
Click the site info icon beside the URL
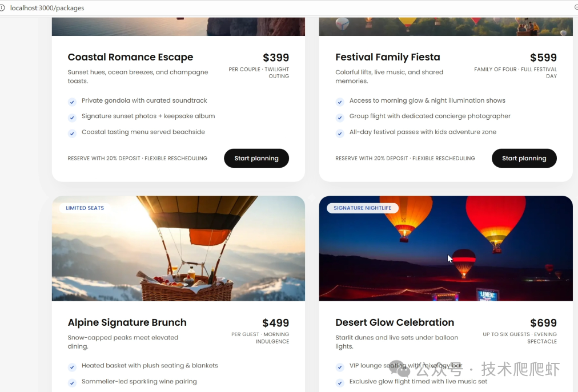click(x=2, y=8)
